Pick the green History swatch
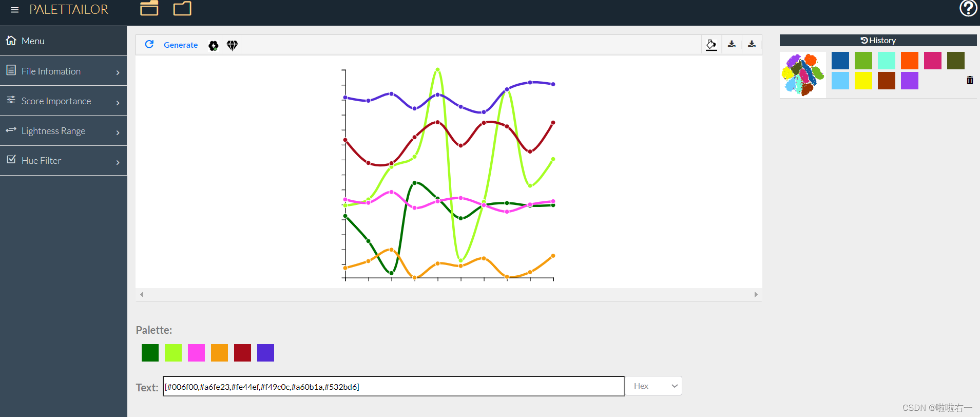The width and height of the screenshot is (980, 417). (x=863, y=61)
